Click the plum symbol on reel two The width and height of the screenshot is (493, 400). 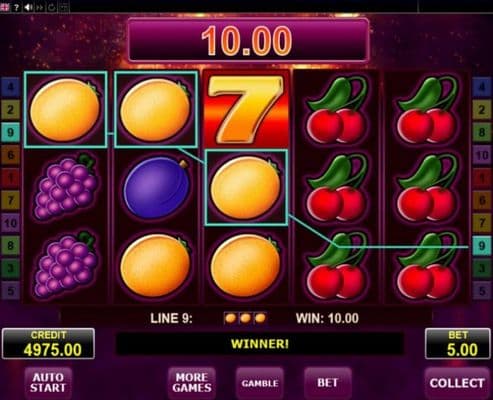pyautogui.click(x=156, y=188)
